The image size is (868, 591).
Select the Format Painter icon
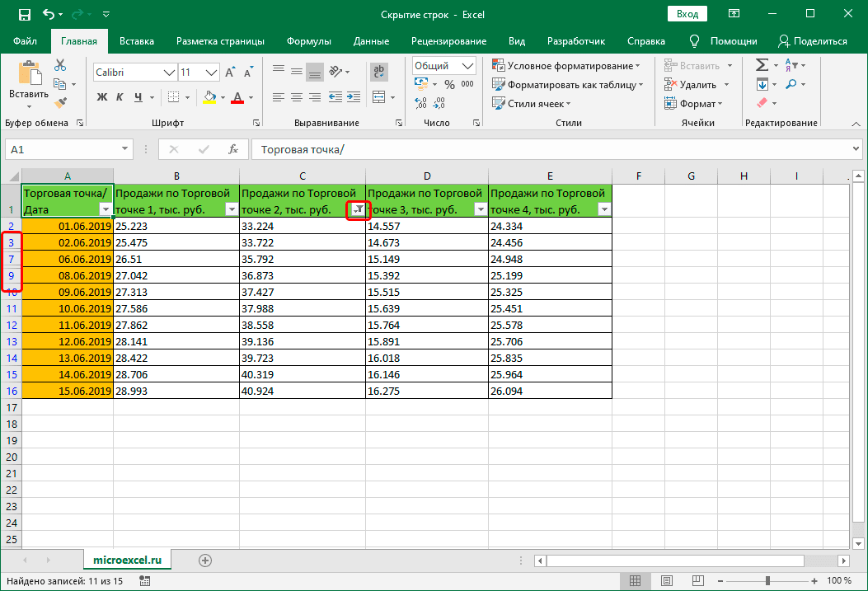click(x=60, y=102)
